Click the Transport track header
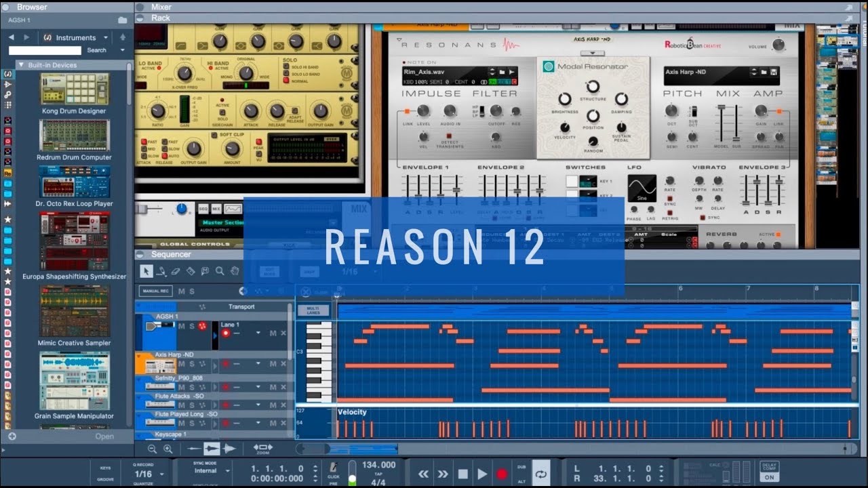Image resolution: width=868 pixels, height=488 pixels. point(241,306)
